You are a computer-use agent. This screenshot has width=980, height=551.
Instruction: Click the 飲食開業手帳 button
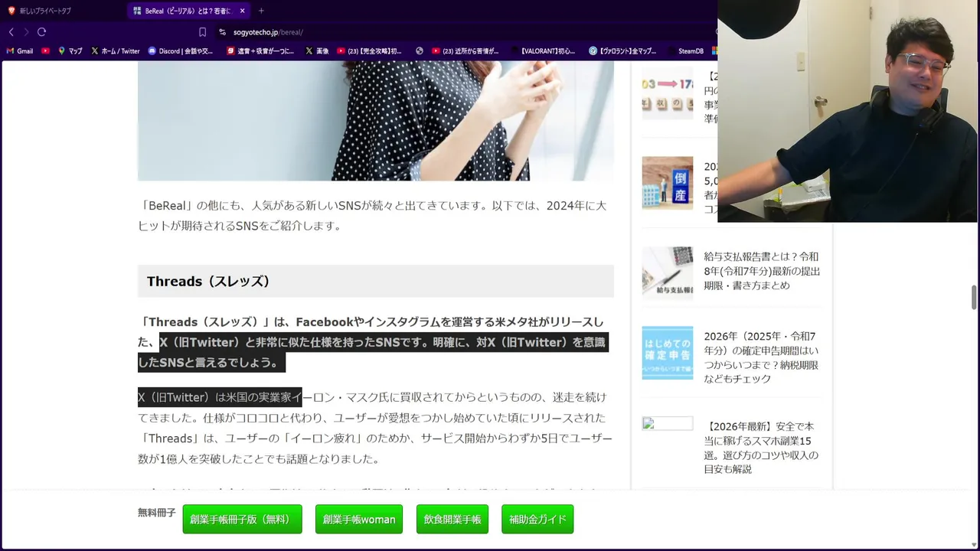click(452, 519)
